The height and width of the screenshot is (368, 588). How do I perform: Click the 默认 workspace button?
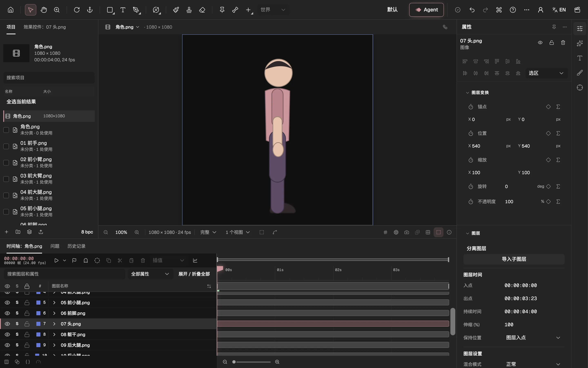click(x=392, y=10)
